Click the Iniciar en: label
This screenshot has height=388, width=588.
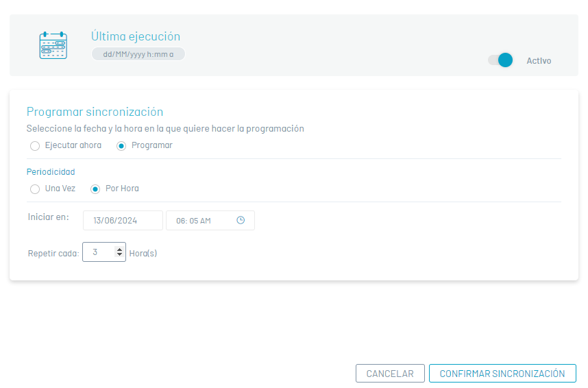pos(49,217)
